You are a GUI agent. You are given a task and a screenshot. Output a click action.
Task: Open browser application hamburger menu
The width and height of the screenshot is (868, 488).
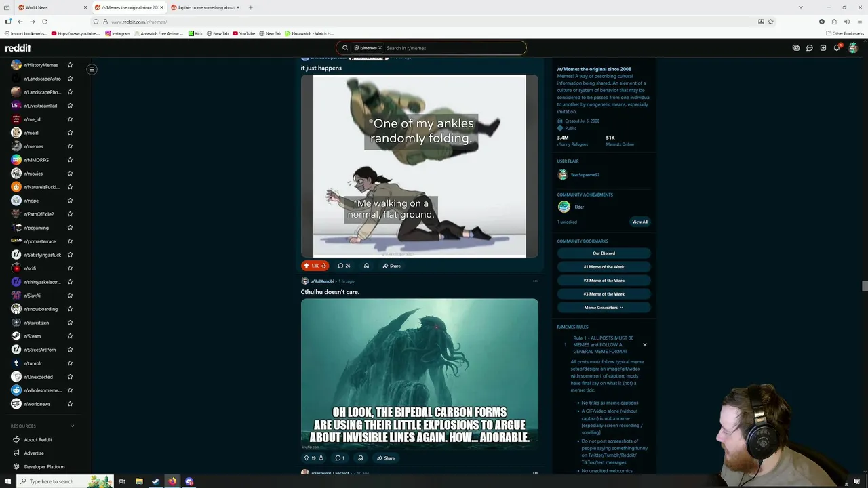tap(859, 22)
